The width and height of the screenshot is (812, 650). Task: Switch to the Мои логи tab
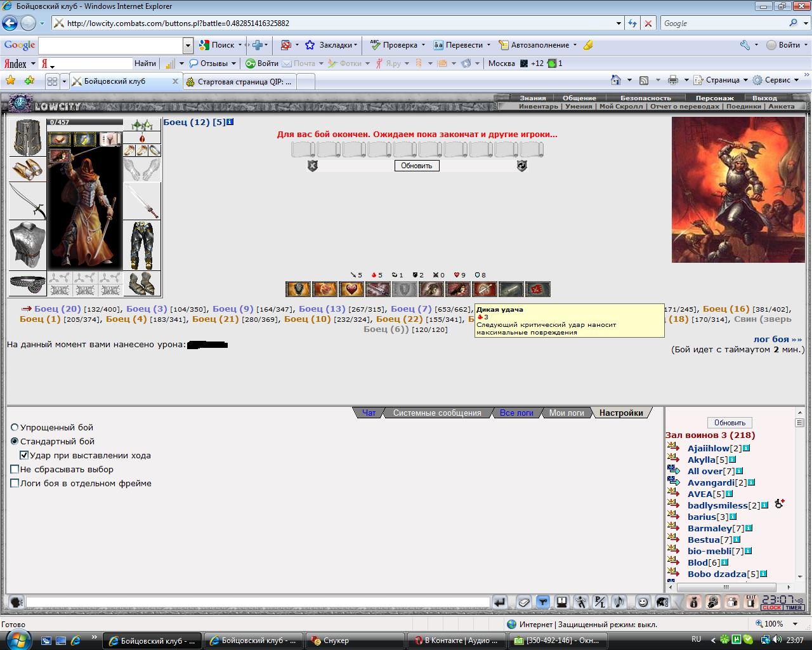pos(566,413)
